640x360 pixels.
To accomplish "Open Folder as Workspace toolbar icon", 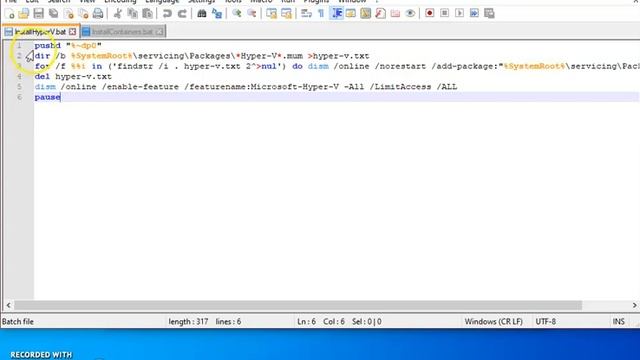I will tap(395, 13).
